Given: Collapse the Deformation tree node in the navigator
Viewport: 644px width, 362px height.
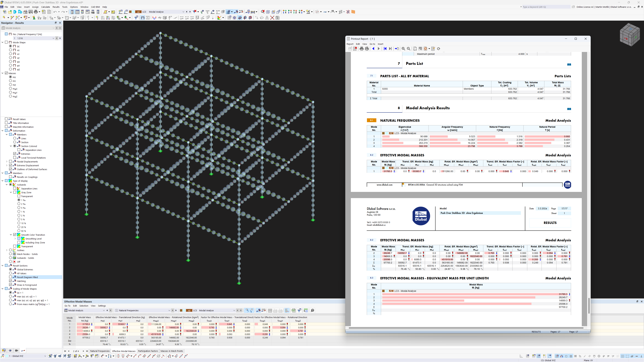Looking at the screenshot, I should click(x=3, y=131).
